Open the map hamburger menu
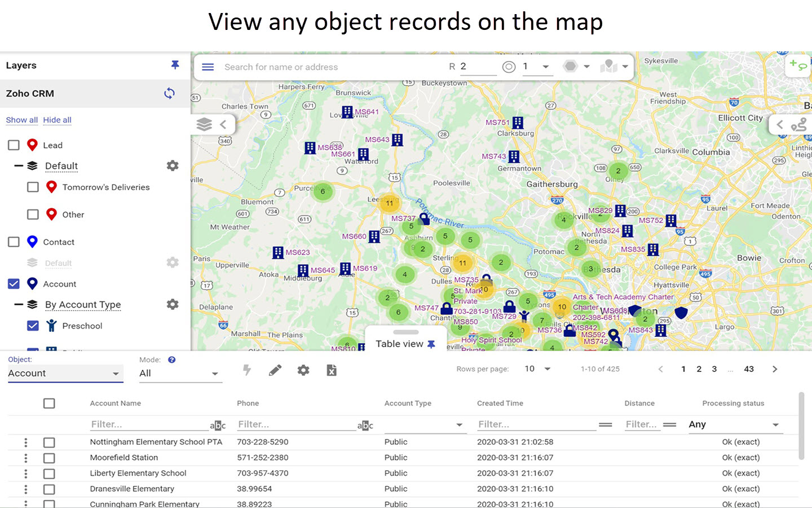This screenshot has width=812, height=508. [208, 67]
